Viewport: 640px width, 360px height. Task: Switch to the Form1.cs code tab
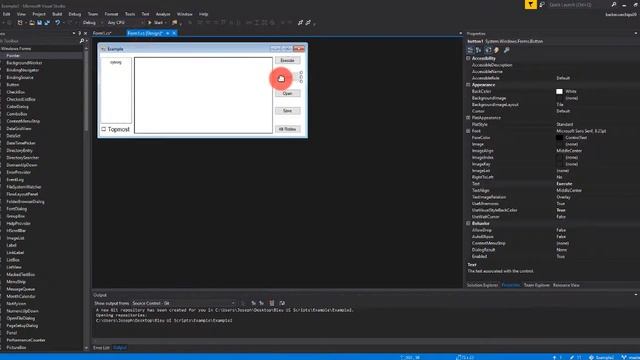(x=102, y=33)
